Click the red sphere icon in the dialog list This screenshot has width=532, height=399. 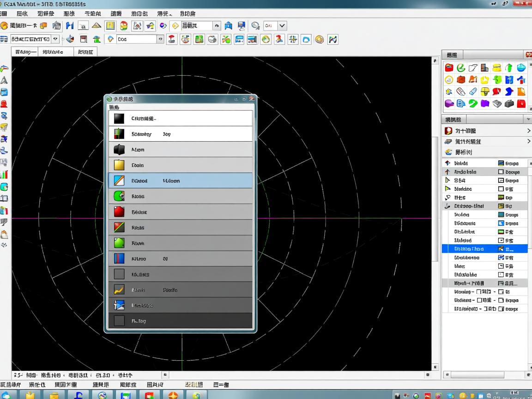tap(119, 212)
